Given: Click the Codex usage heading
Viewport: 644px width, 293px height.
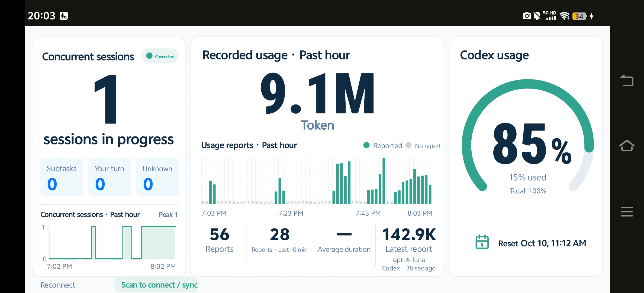Looking at the screenshot, I should 494,55.
